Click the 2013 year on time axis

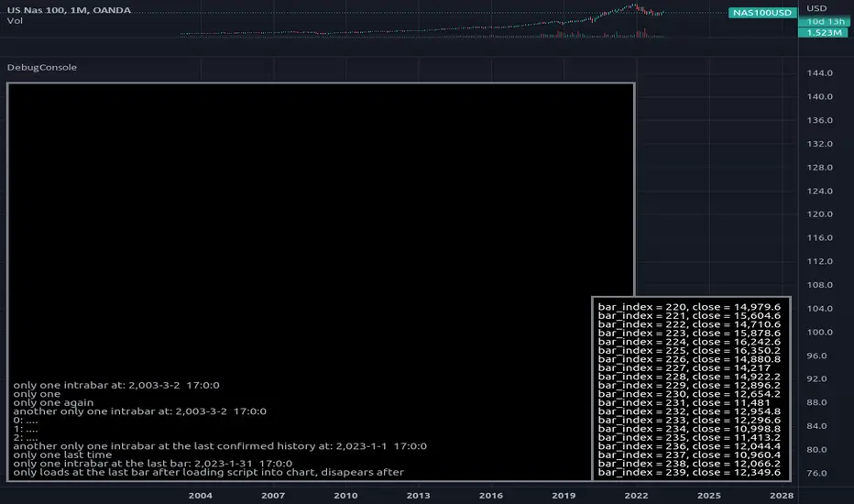(418, 495)
